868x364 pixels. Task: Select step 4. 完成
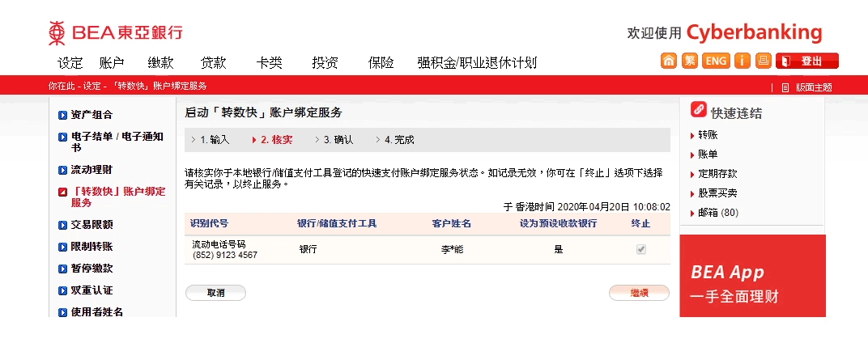click(x=399, y=140)
